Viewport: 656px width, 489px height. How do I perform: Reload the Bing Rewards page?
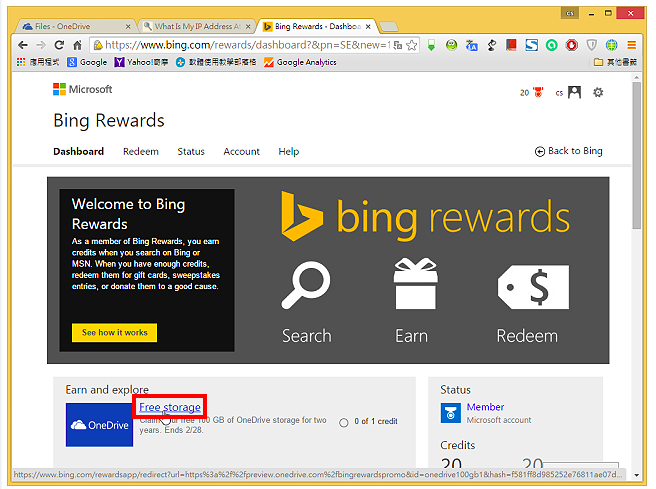(59, 45)
